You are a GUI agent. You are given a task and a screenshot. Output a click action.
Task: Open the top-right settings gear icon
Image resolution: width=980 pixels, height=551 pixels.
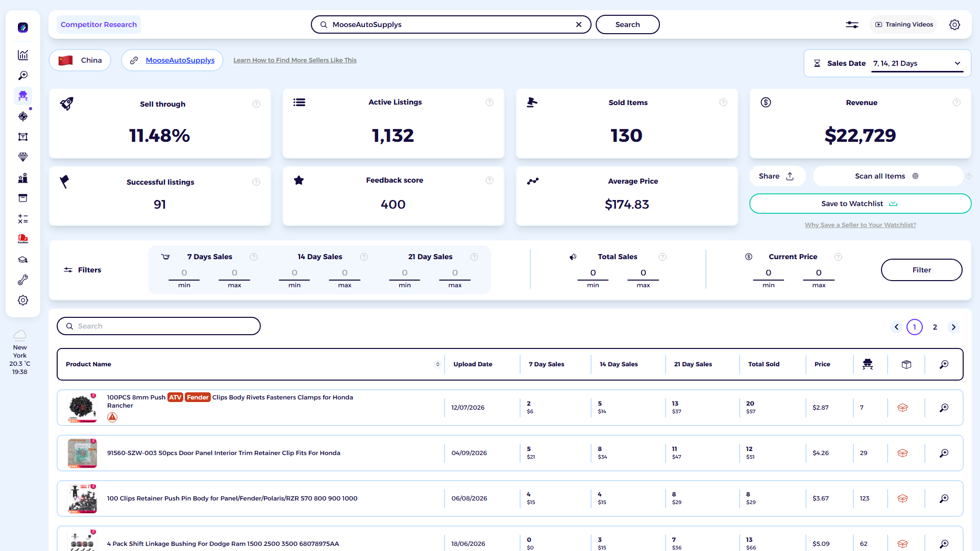point(954,24)
